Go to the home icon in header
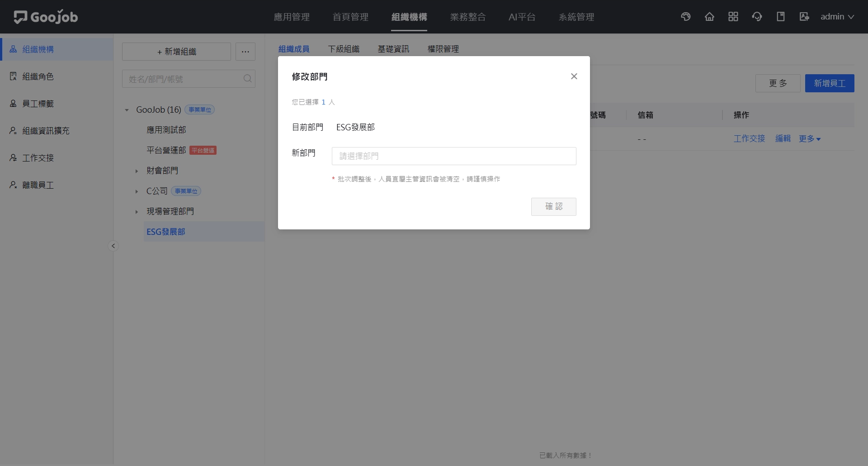The width and height of the screenshot is (868, 466). click(709, 17)
